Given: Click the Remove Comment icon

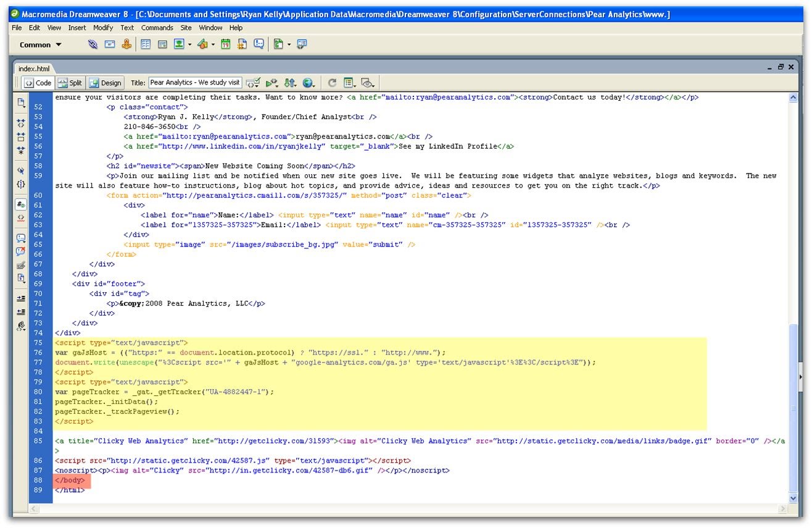Looking at the screenshot, I should pos(21,252).
